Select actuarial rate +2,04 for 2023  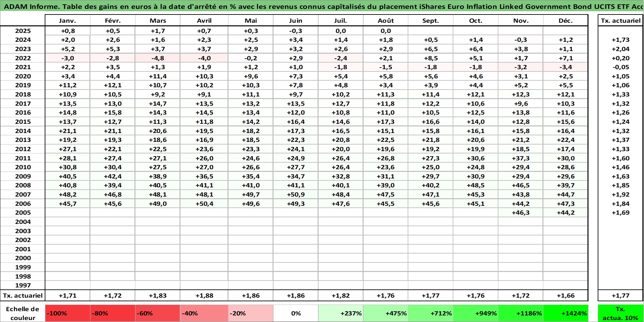pyautogui.click(x=621, y=49)
